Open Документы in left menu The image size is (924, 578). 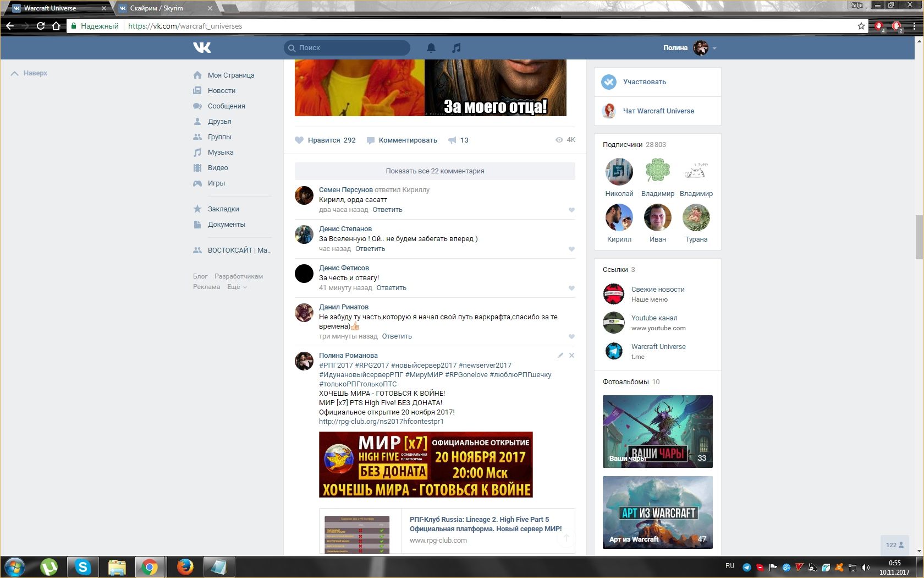pyautogui.click(x=227, y=225)
